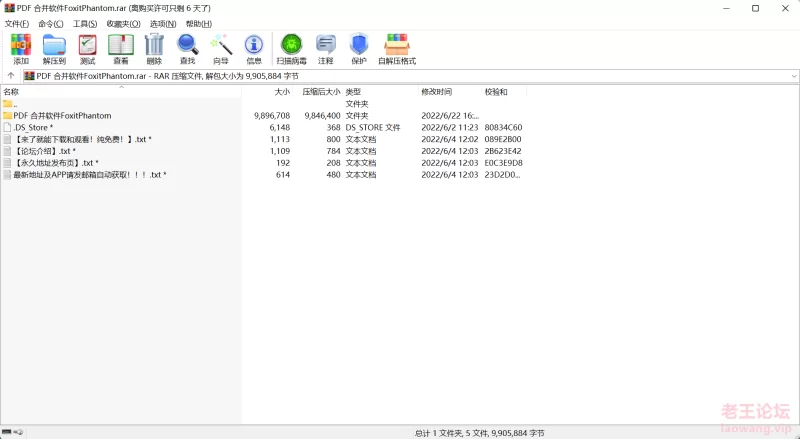800x439 pixels.
Task: Click the 解压到 (Extract to) toolbar icon
Action: click(54, 49)
